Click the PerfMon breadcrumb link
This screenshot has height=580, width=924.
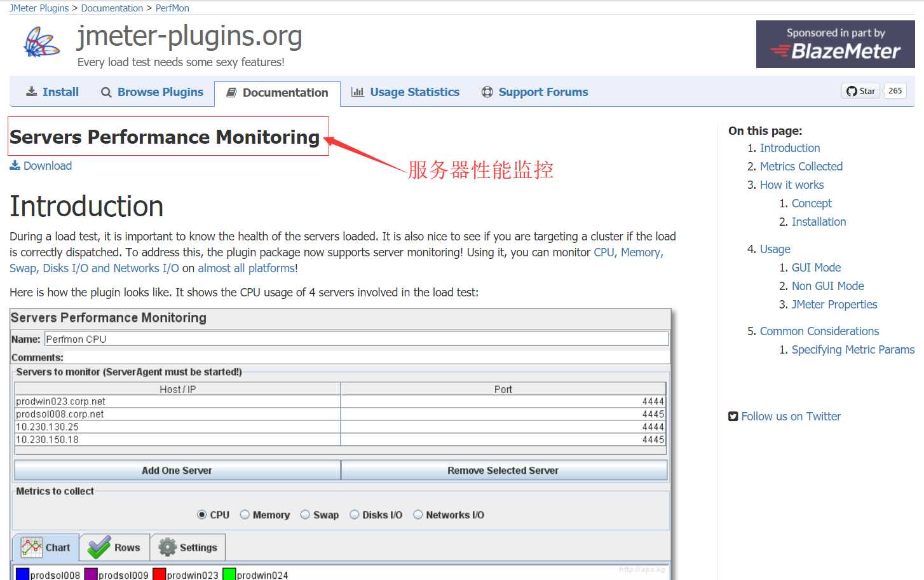(x=172, y=8)
